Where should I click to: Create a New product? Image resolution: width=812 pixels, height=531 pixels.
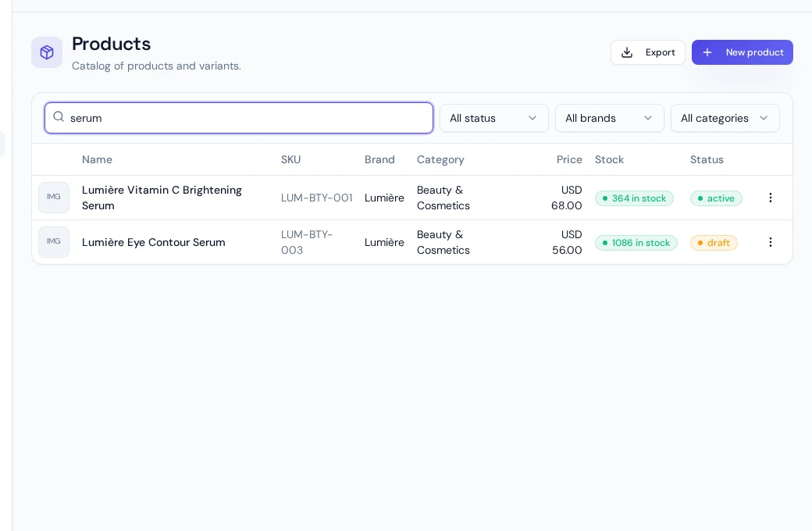(742, 52)
